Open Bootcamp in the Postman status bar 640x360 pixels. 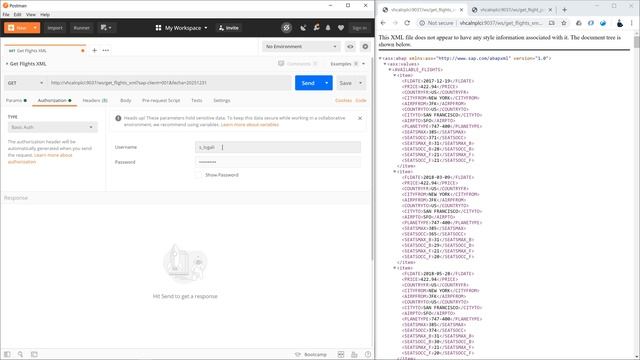pyautogui.click(x=311, y=354)
